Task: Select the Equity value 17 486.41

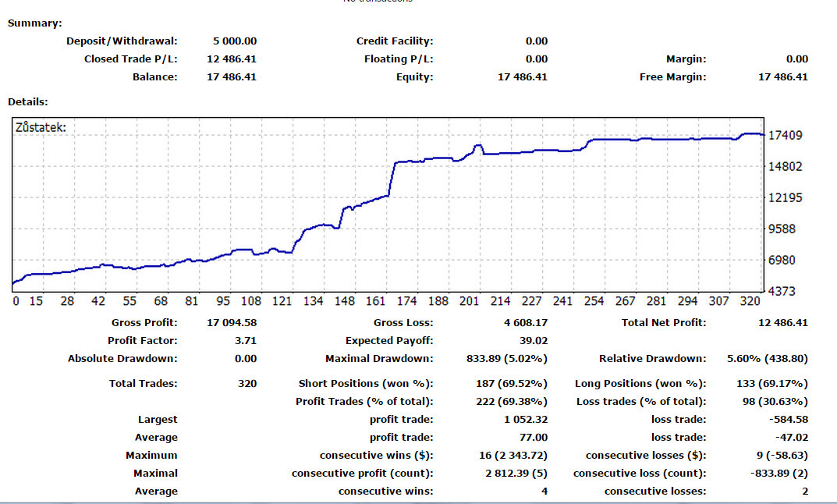Action: [x=523, y=77]
